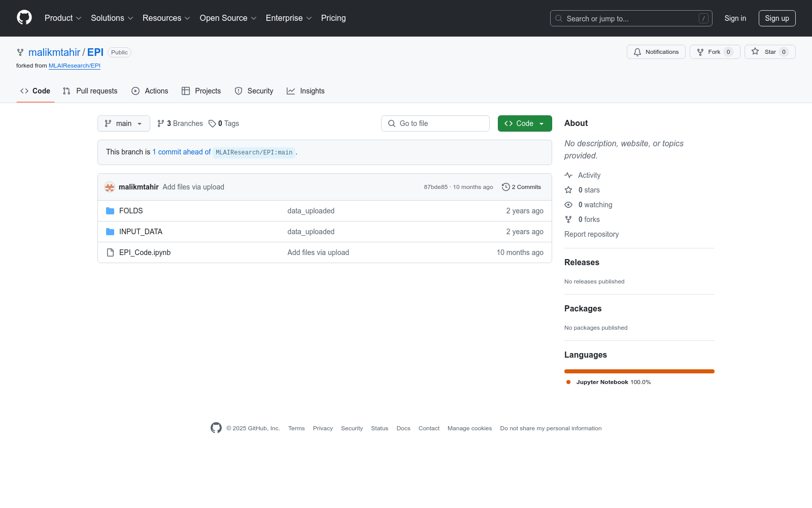Expand the Product menu
This screenshot has width=812, height=508.
63,18
